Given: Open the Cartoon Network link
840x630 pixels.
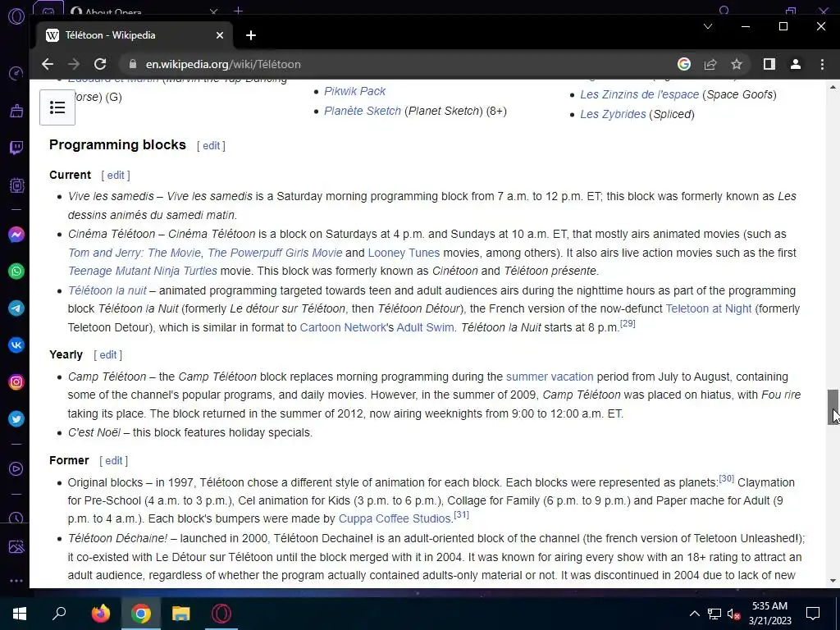Looking at the screenshot, I should (343, 328).
